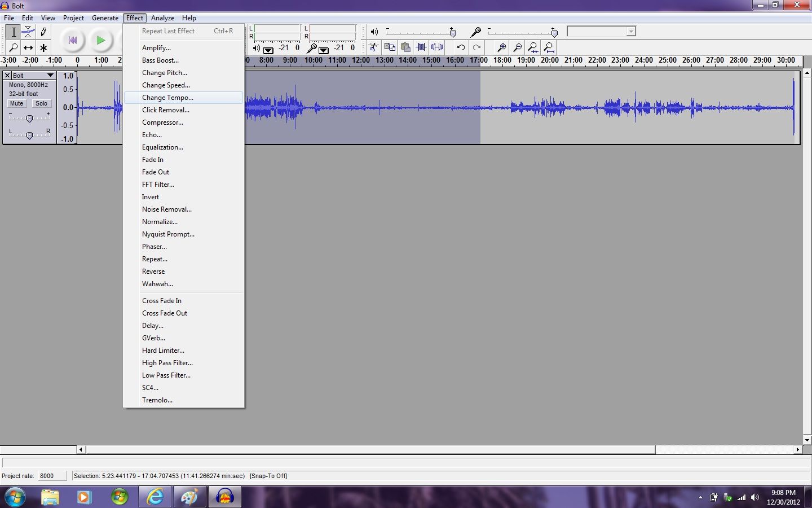Viewport: 812px width, 508px height.
Task: Open the Analyze menu
Action: (x=162, y=17)
